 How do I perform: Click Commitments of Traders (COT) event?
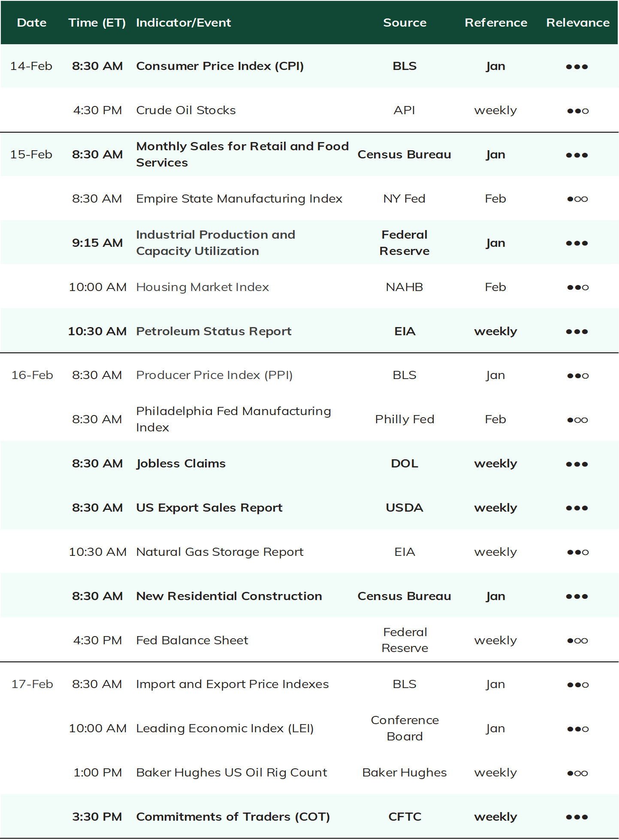233,817
